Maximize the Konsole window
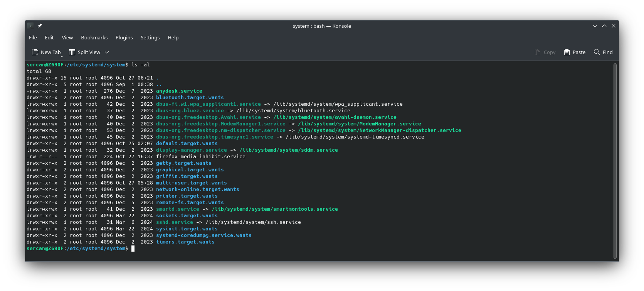 [x=604, y=26]
